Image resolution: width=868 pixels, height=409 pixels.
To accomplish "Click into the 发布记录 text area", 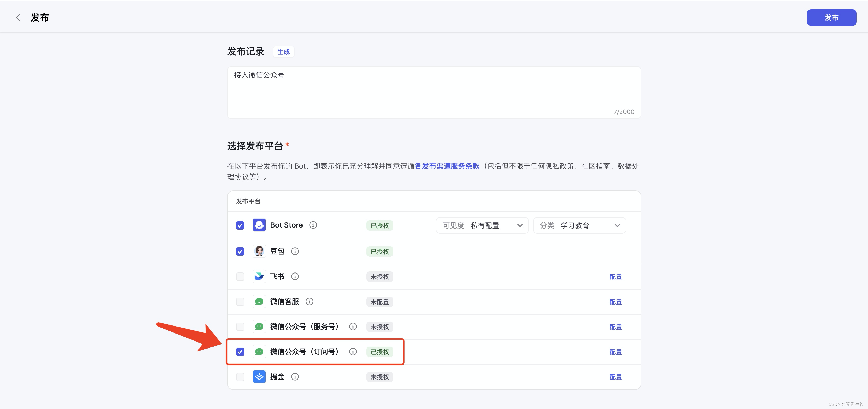I will (434, 93).
